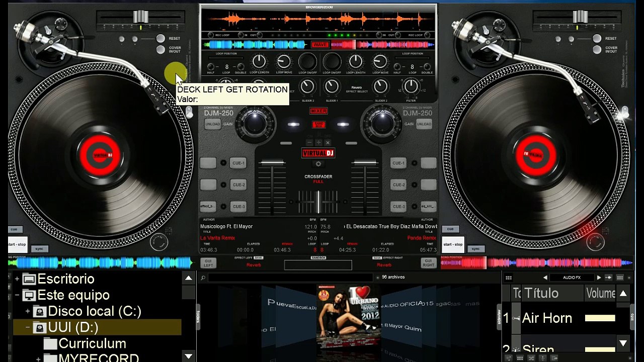Open the info side tab
This screenshot has height=362, width=644.
click(x=632, y=317)
